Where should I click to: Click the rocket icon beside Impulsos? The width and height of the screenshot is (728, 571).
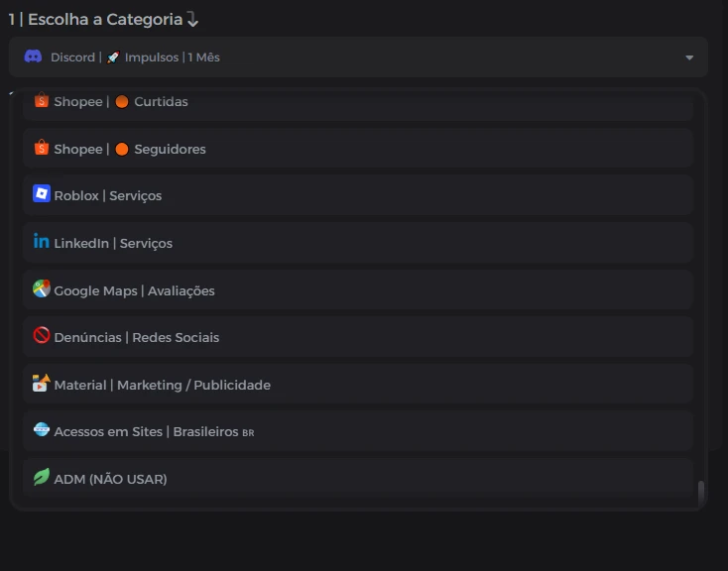pos(113,57)
